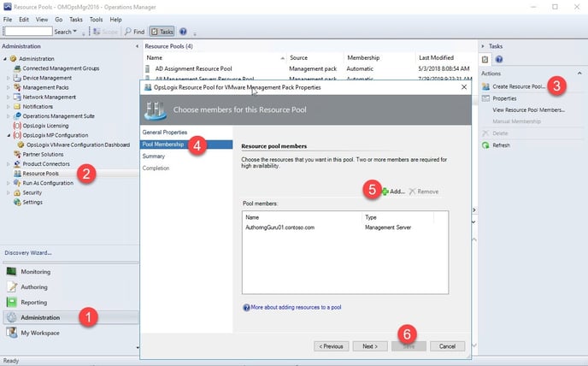Click the Reporting workspace icon
The height and width of the screenshot is (366, 588).
(12, 302)
